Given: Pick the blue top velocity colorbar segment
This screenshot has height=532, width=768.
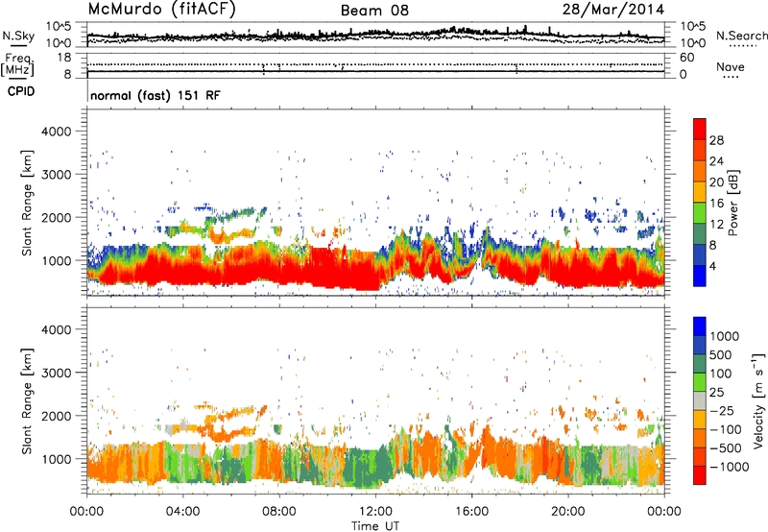Looking at the screenshot, I should click(700, 326).
